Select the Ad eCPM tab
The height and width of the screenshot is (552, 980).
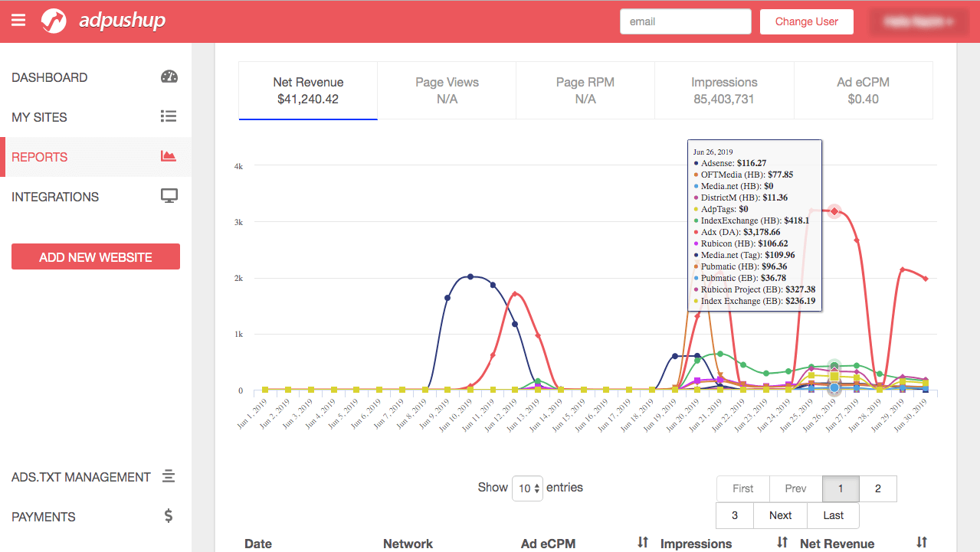pos(863,90)
